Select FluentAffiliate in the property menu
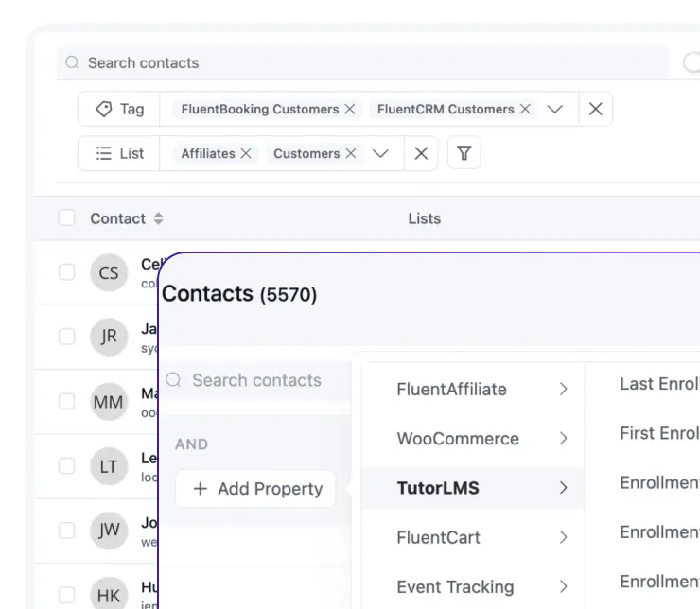 coord(473,389)
